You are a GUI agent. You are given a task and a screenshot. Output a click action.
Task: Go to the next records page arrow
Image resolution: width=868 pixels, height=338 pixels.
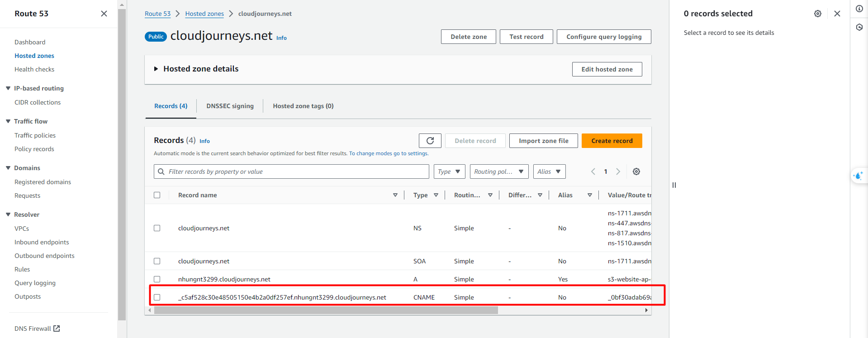point(618,171)
